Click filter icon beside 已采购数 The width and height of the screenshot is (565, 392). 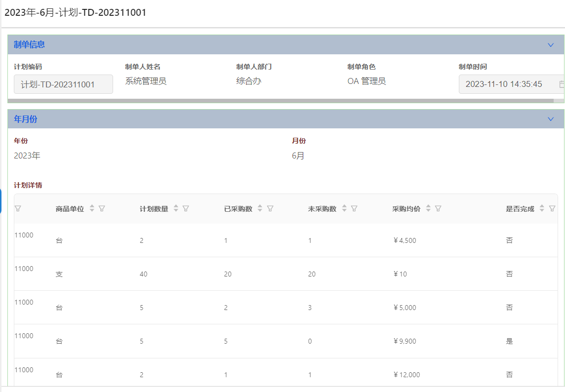(270, 209)
